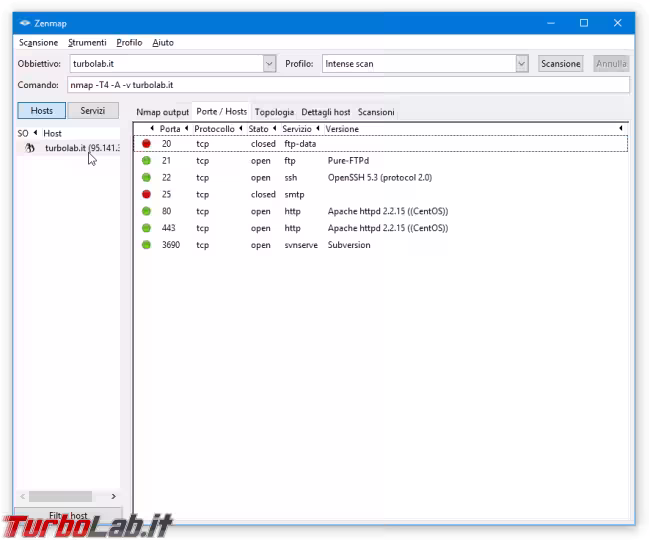Select the ssh service cell
This screenshot has height=540, width=650.
coord(291,178)
